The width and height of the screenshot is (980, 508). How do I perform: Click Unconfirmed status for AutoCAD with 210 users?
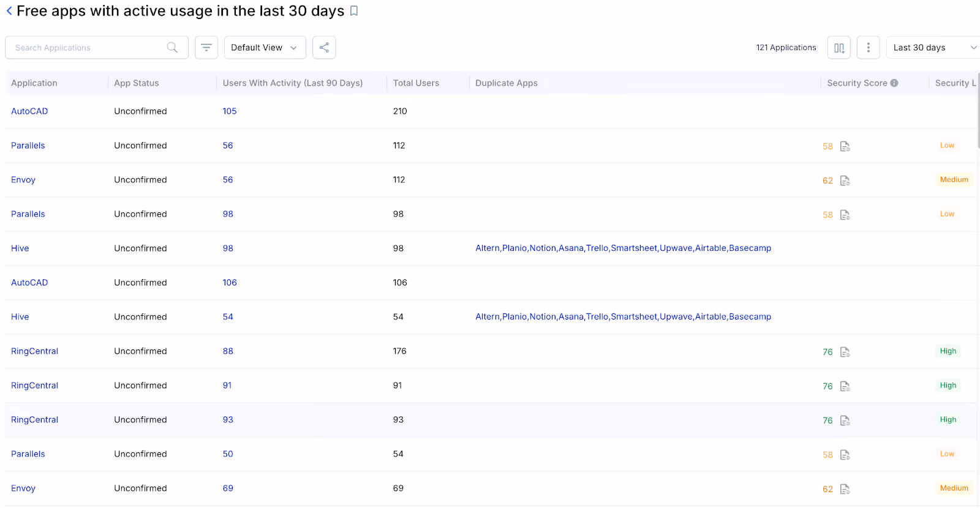click(140, 111)
